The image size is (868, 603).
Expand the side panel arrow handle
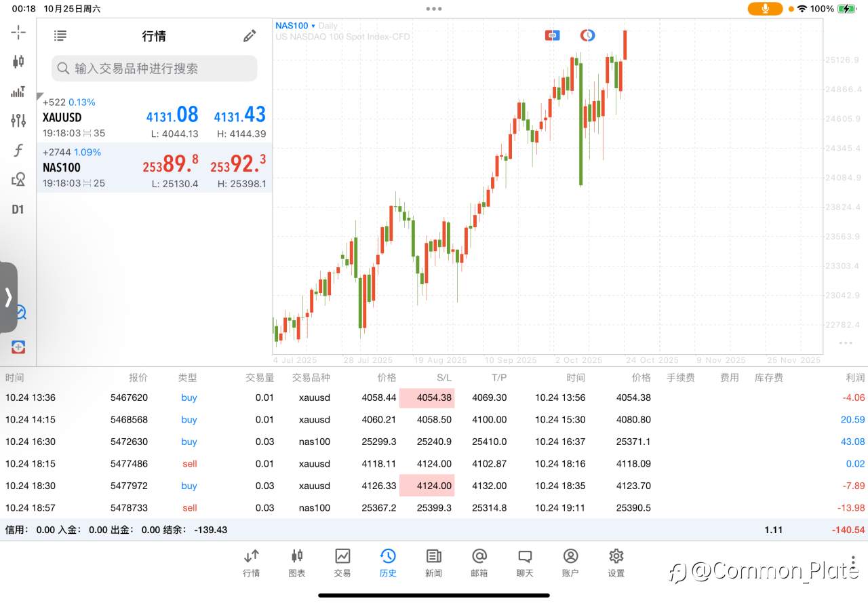[9, 297]
